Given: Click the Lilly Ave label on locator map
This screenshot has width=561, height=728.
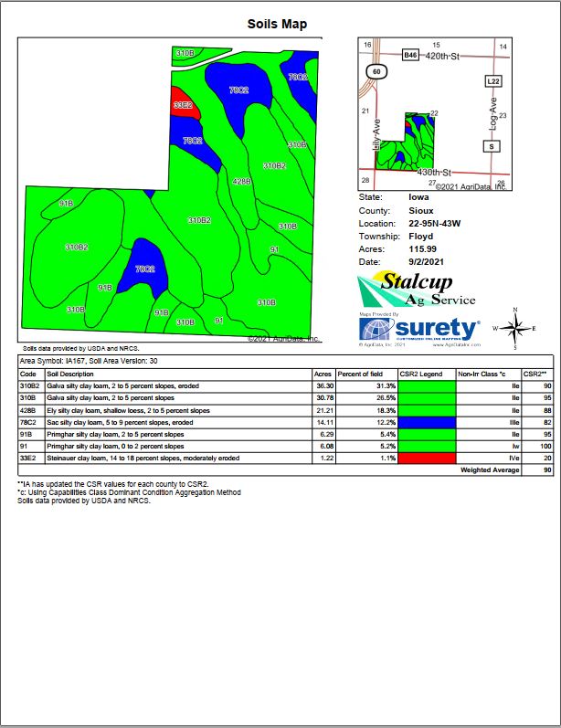Looking at the screenshot, I should tap(376, 134).
